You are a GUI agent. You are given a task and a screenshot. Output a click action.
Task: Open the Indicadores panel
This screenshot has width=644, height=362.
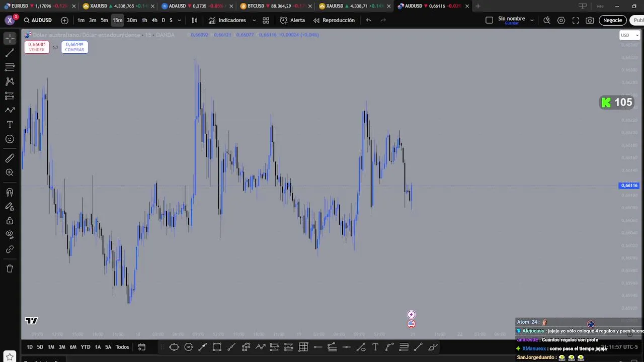tap(227, 20)
